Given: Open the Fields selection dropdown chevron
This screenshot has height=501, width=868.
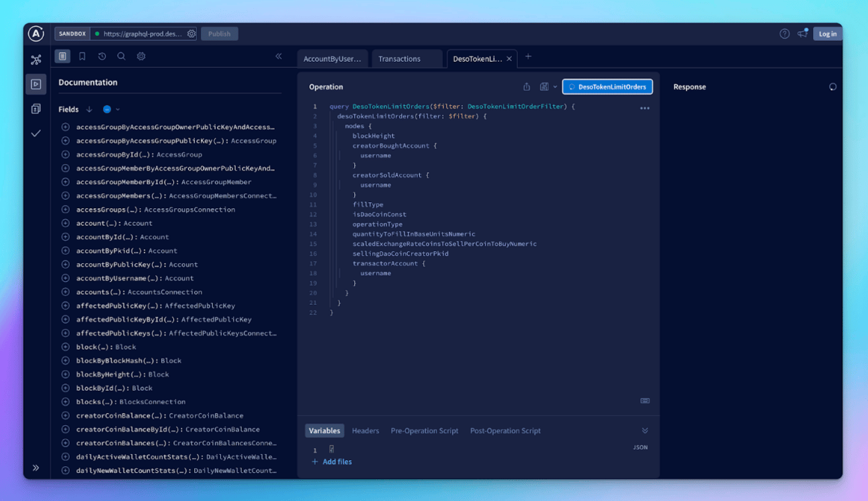Looking at the screenshot, I should [118, 109].
